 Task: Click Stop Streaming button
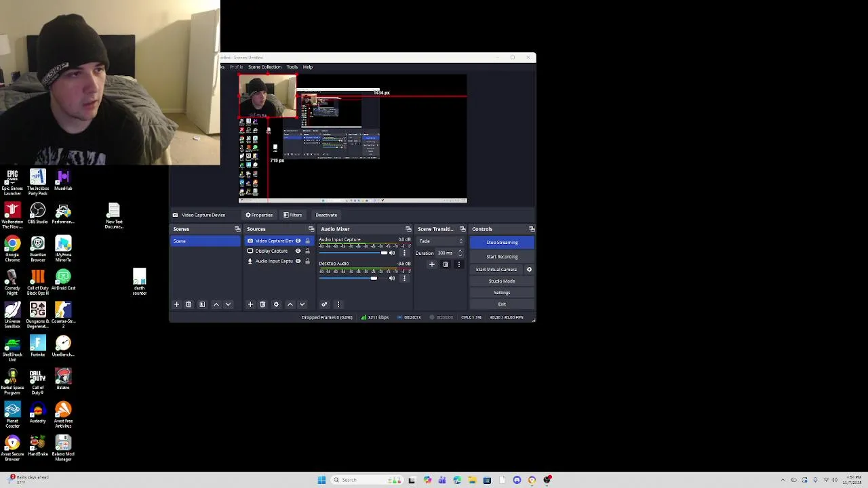pyautogui.click(x=502, y=243)
